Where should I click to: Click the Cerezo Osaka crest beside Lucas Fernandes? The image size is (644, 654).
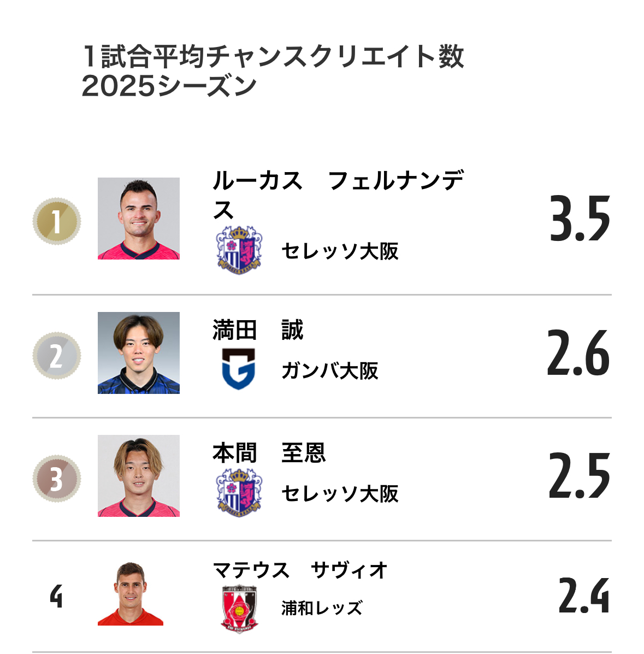[x=239, y=250]
